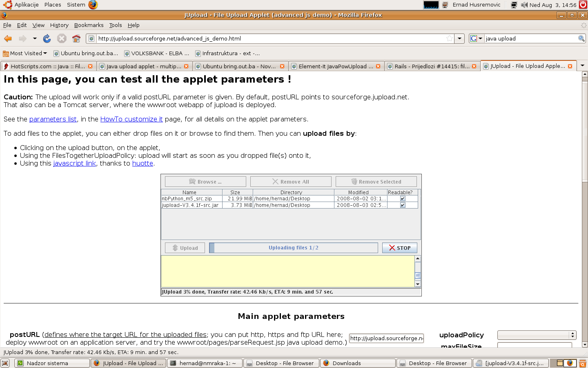Sort file table by Size column
The image size is (588, 368).
[238, 192]
